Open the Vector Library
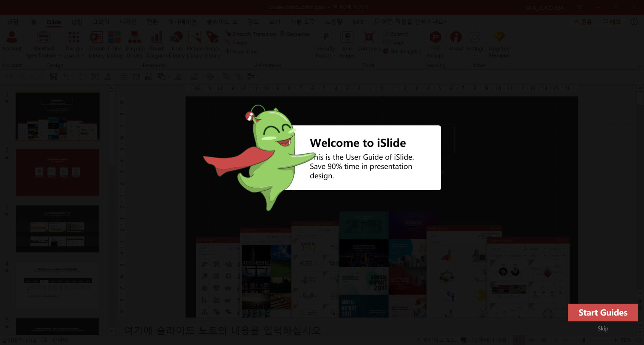The height and width of the screenshot is (345, 644). pyautogui.click(x=213, y=45)
